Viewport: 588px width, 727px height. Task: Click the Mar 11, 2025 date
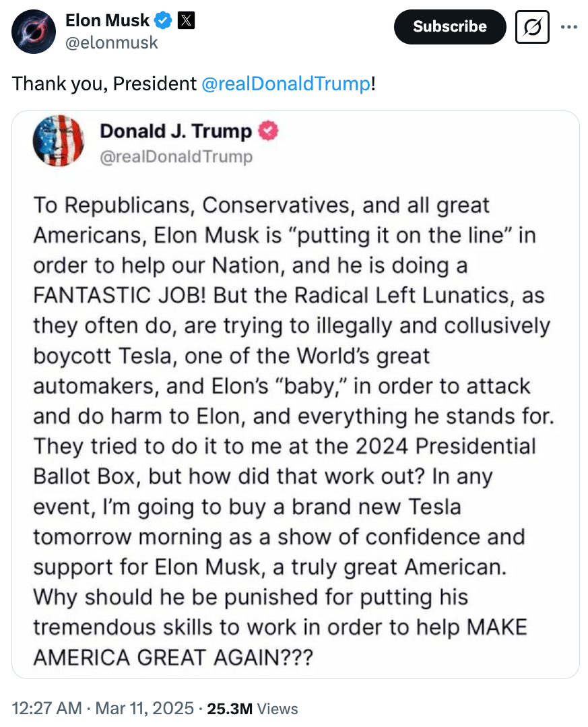145,708
